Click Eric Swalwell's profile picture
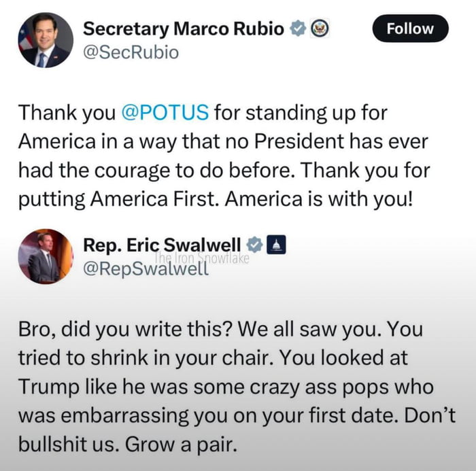The height and width of the screenshot is (471, 476). click(x=46, y=256)
